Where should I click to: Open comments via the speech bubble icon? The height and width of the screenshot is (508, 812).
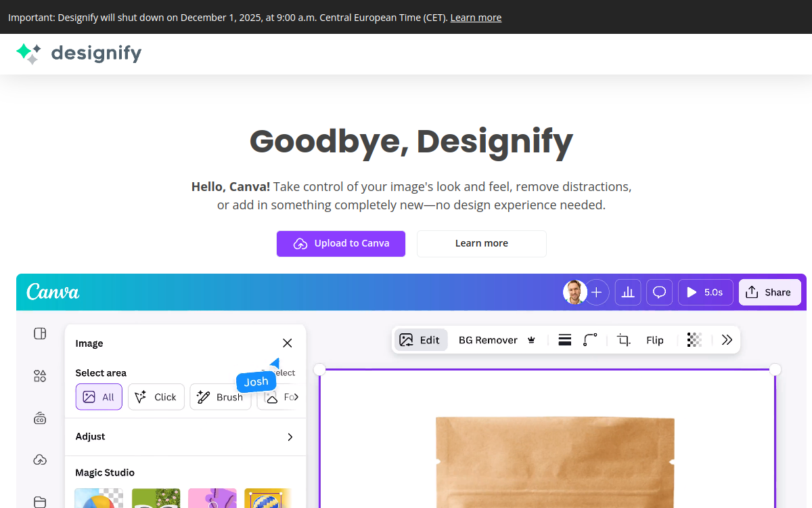(659, 292)
